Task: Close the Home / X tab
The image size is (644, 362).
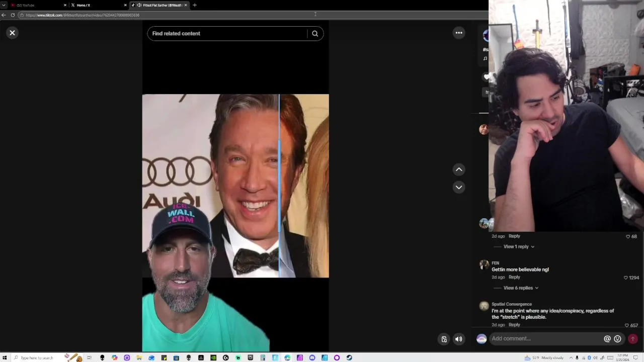Action: (x=125, y=5)
